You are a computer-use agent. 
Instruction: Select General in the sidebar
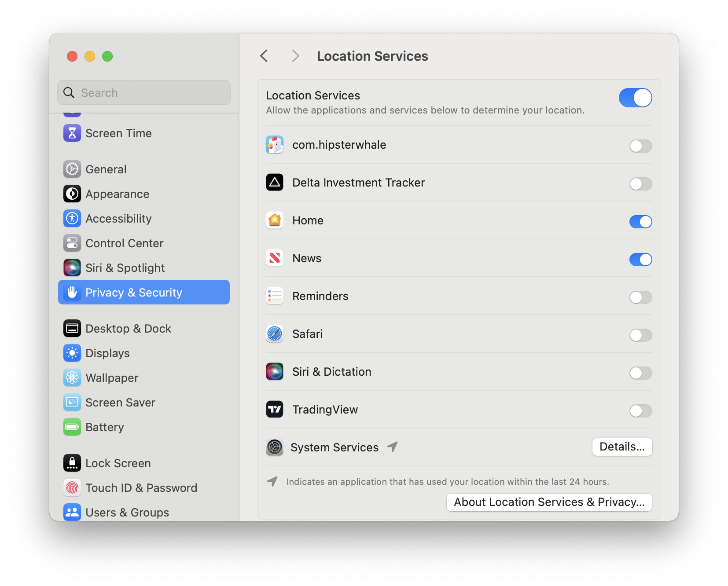click(x=106, y=169)
